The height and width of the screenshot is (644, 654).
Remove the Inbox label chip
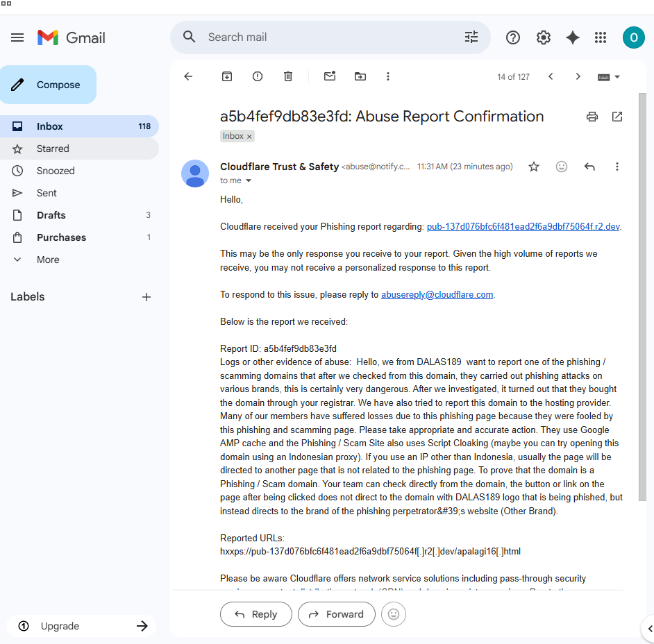[x=249, y=136]
